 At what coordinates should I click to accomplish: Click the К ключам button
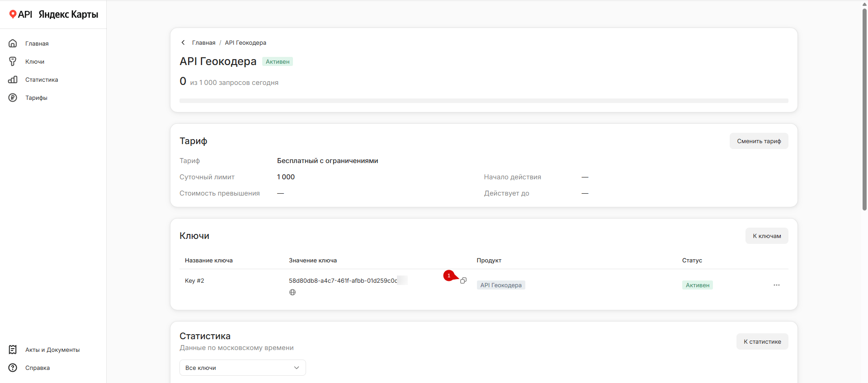(x=767, y=236)
